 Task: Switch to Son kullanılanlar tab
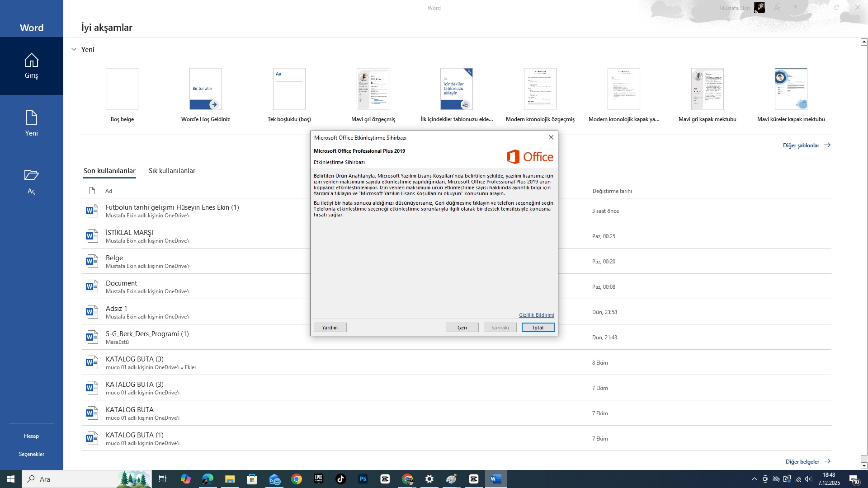tap(109, 171)
